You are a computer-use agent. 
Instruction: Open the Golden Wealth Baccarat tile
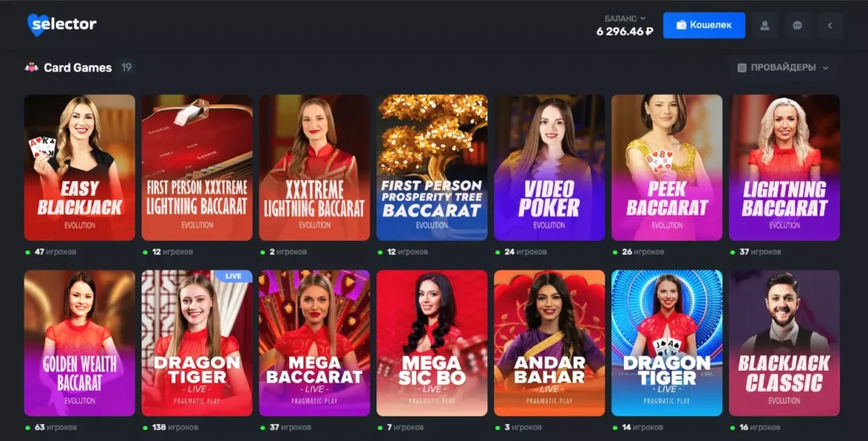pyautogui.click(x=79, y=343)
